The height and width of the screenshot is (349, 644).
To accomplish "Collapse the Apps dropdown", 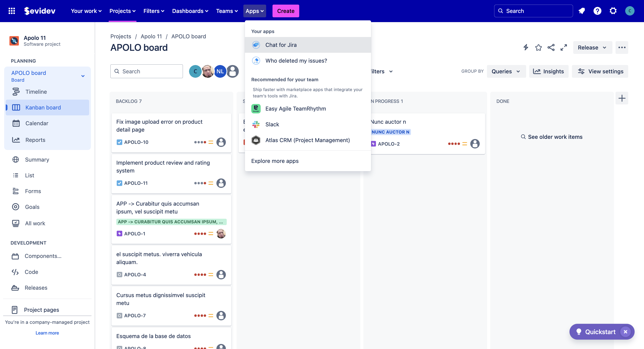I will click(x=255, y=11).
